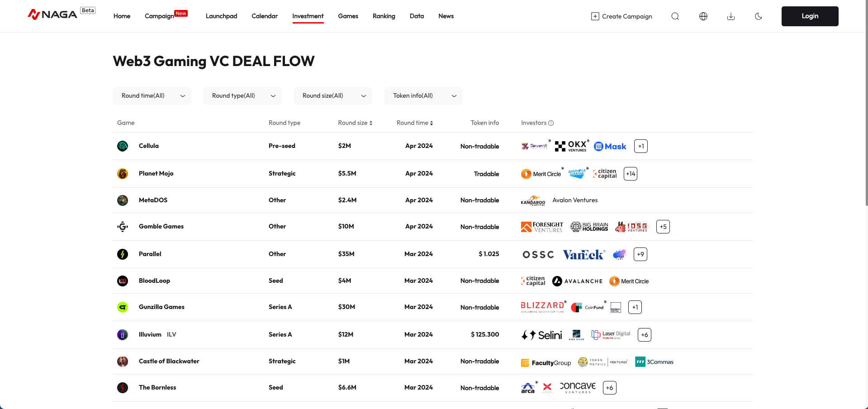Click the Blizzard investor logo
This screenshot has width=868, height=409.
(542, 307)
